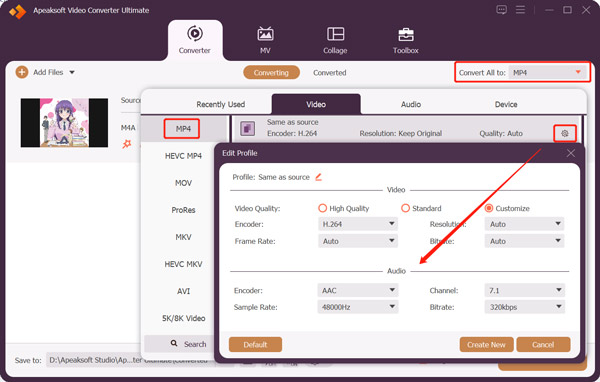Select the video thumbnail preview
Screen dimensions: 600x382
point(64,122)
